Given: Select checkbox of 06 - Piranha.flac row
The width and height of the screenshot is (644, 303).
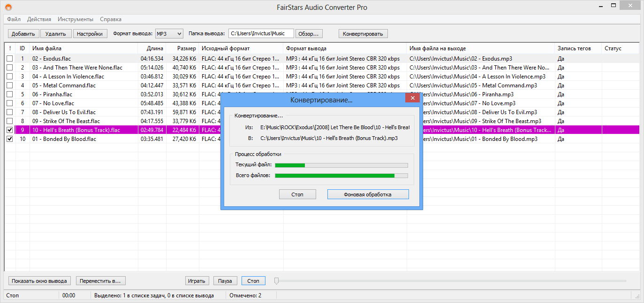Looking at the screenshot, I should coord(9,94).
